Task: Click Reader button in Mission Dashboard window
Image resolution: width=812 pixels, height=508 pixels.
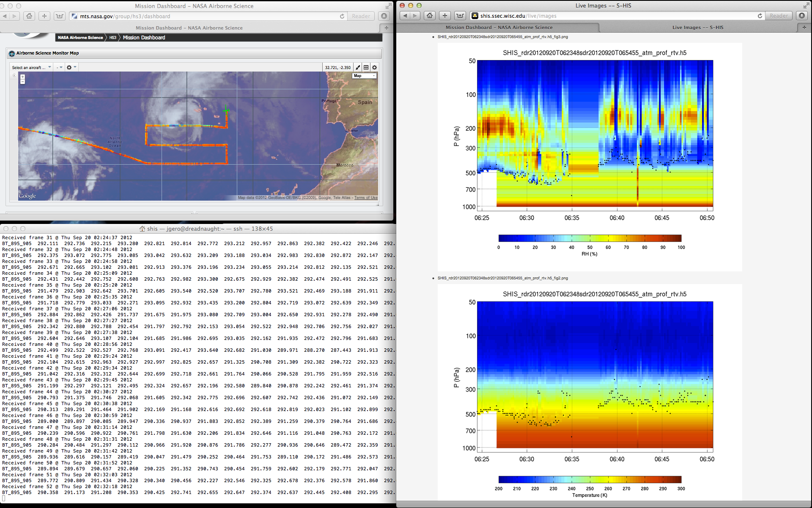Action: [x=361, y=16]
